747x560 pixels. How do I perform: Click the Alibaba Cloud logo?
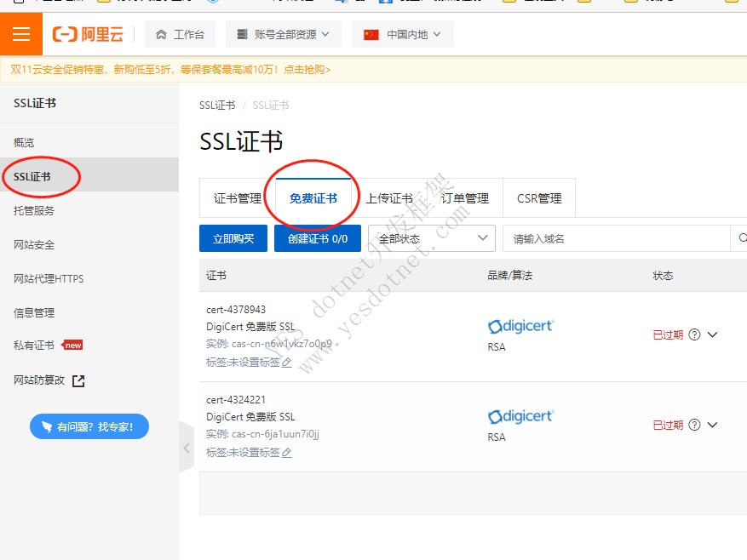[88, 34]
